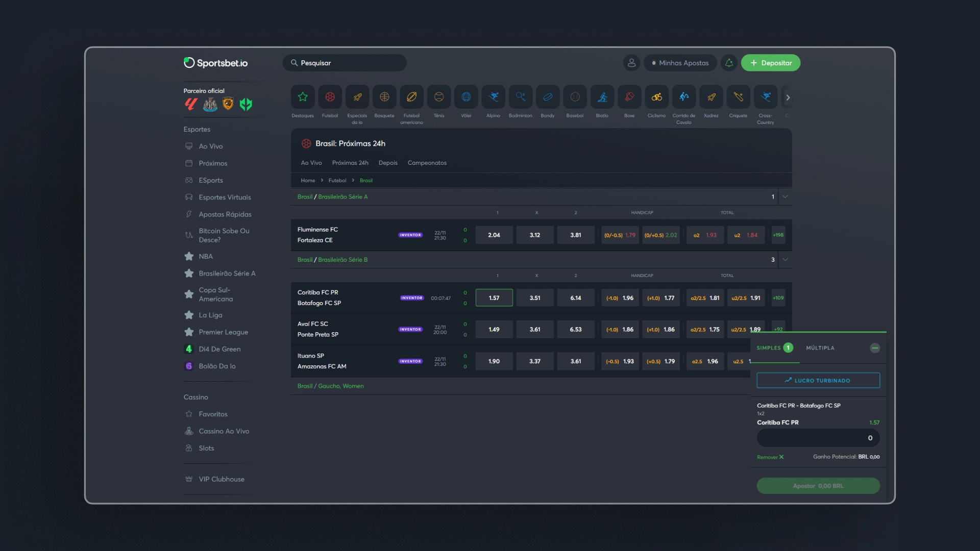This screenshot has height=551, width=980.
Task: Switch to the Ao Vivo tab
Action: click(311, 163)
